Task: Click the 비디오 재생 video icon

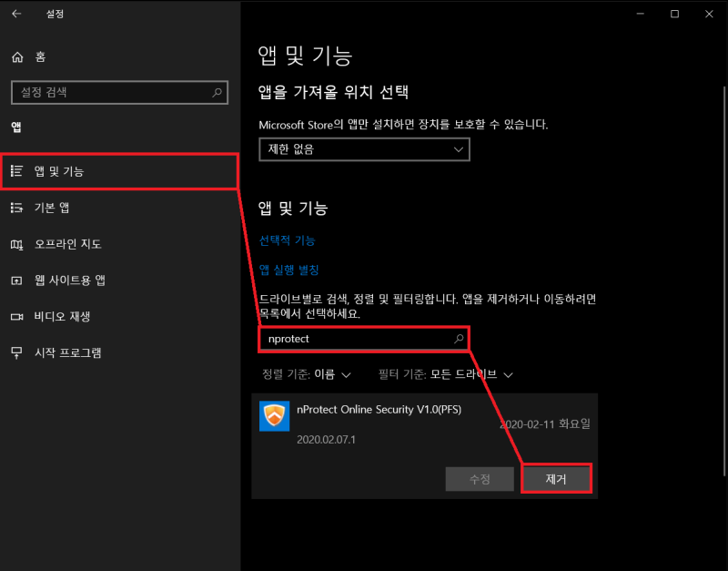Action: point(18,316)
